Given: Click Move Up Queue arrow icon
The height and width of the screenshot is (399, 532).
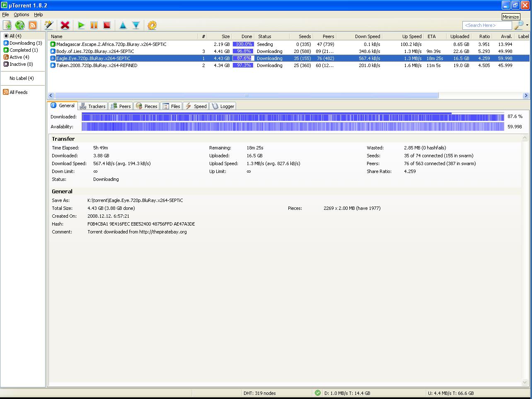Looking at the screenshot, I should pos(123,25).
